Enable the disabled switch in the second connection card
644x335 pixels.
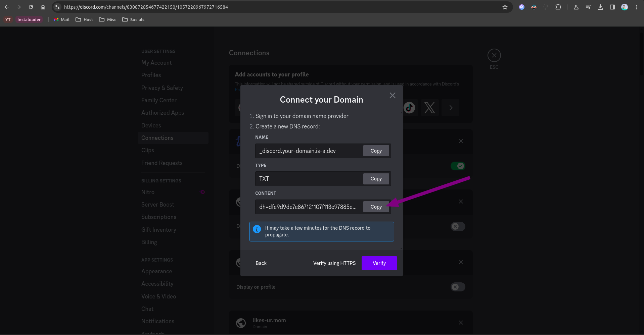458,227
